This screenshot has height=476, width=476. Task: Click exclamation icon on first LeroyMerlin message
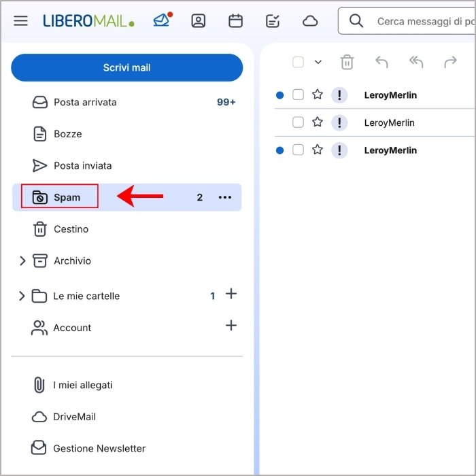(339, 95)
